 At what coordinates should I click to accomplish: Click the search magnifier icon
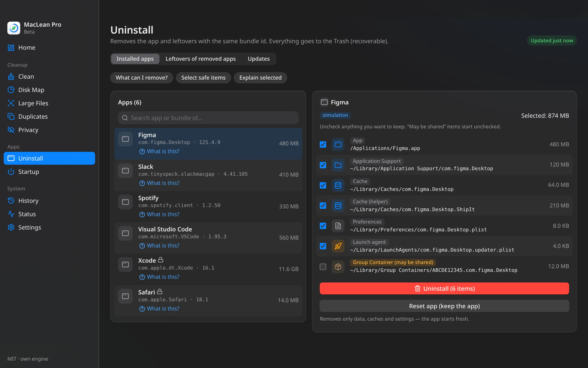click(x=125, y=118)
